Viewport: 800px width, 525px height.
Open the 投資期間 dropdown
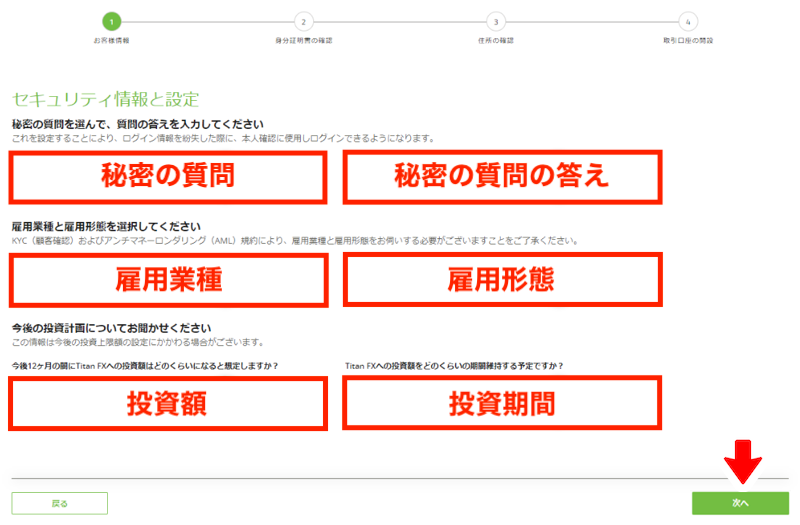coord(502,403)
